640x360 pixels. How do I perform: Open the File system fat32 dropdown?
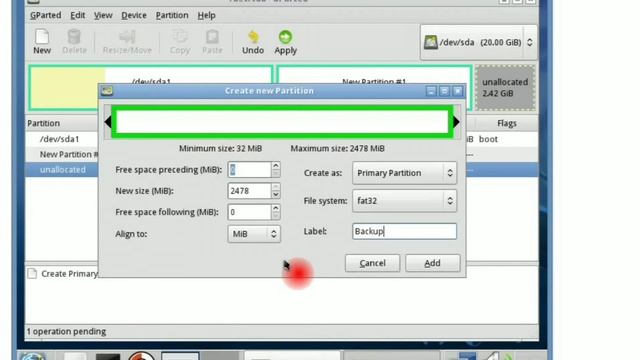point(404,201)
